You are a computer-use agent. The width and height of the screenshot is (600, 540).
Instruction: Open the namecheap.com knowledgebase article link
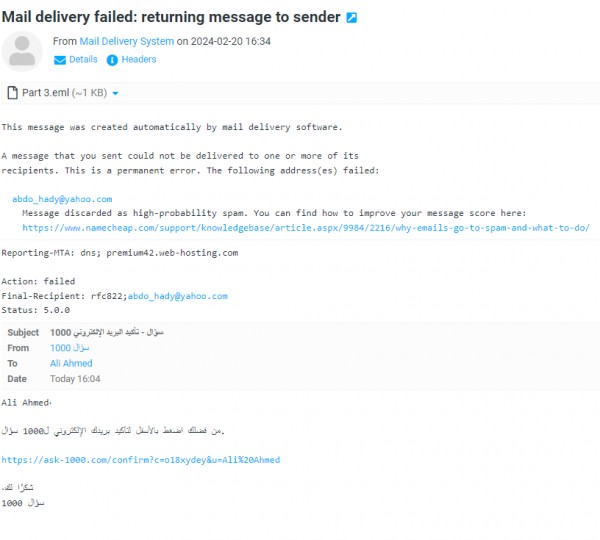(305, 227)
